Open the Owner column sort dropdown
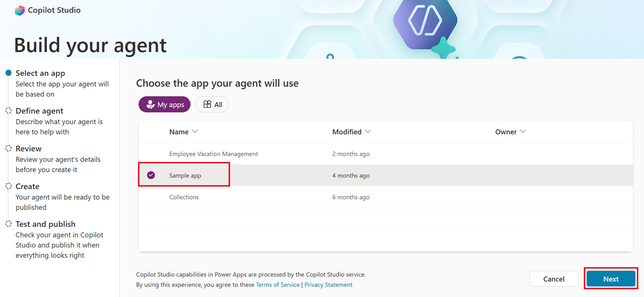Image resolution: width=644 pixels, height=297 pixels. 522,131
